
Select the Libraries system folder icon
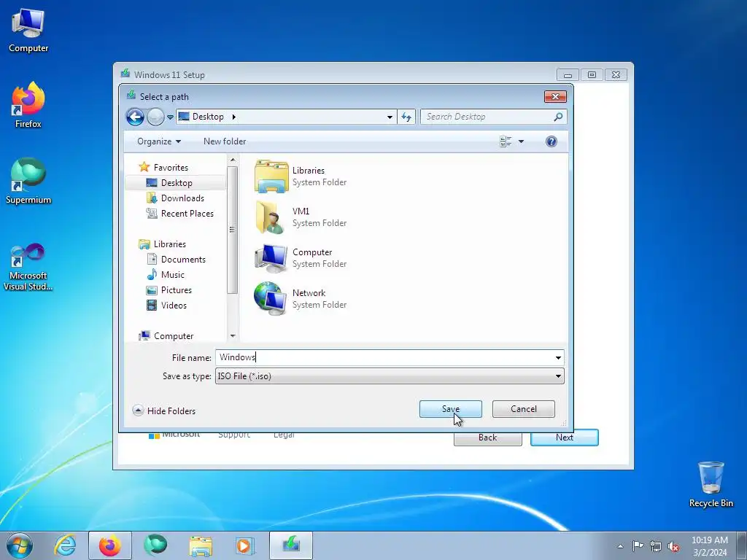271,176
